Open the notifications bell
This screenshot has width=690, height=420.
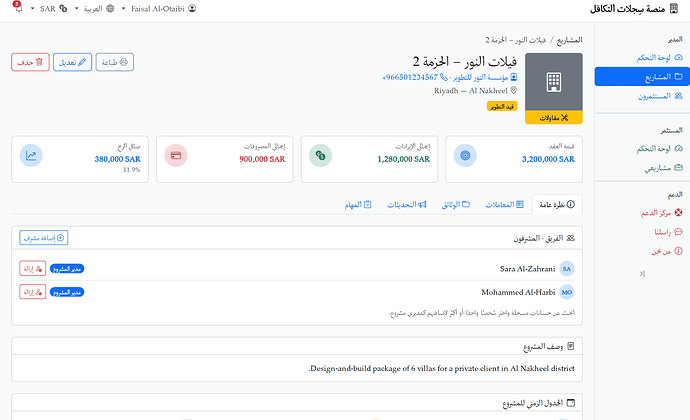[18, 7]
